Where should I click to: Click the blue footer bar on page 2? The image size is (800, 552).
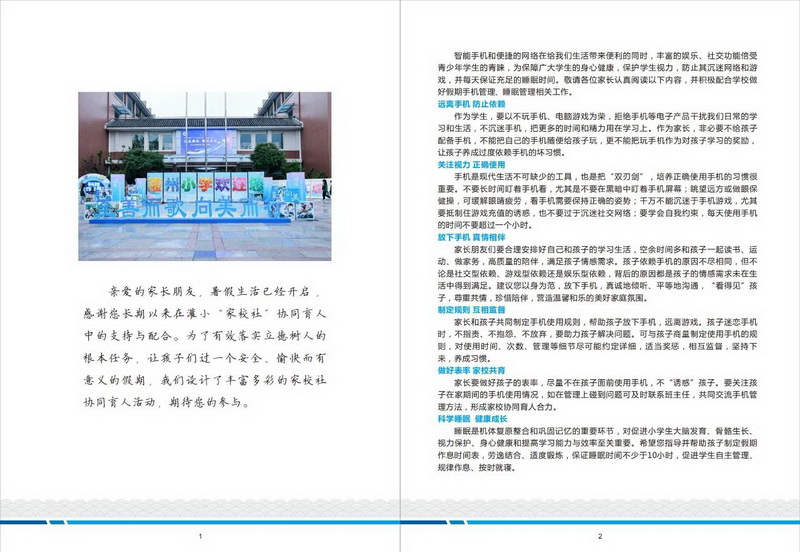599,522
